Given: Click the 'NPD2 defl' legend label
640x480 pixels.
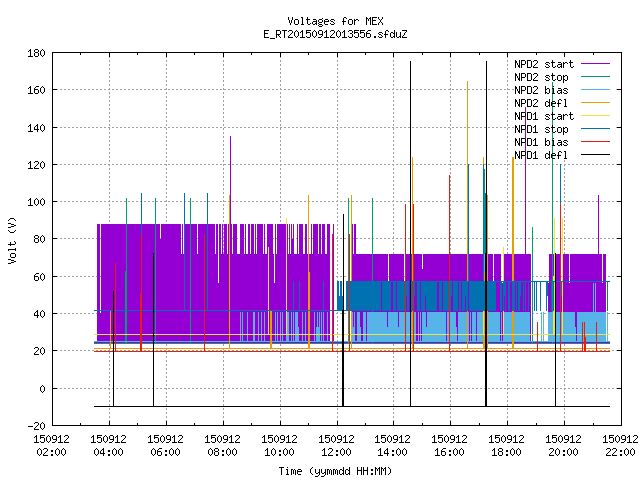Looking at the screenshot, I should [541, 103].
